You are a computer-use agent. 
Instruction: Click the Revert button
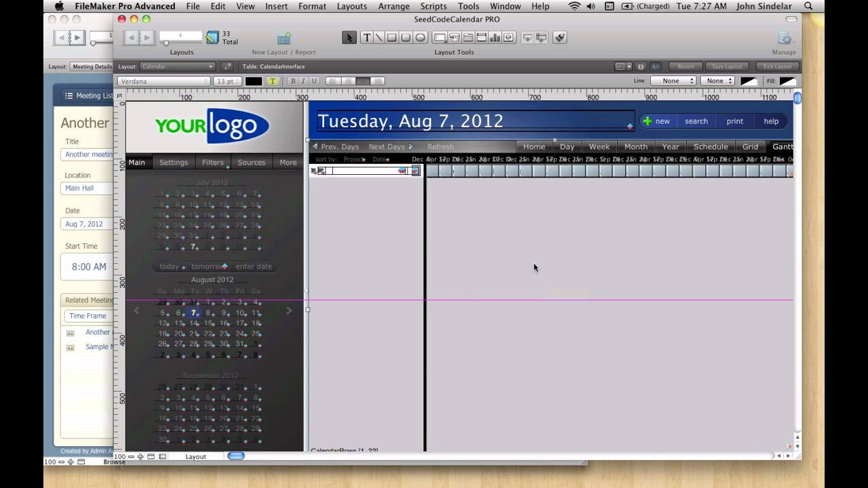686,66
